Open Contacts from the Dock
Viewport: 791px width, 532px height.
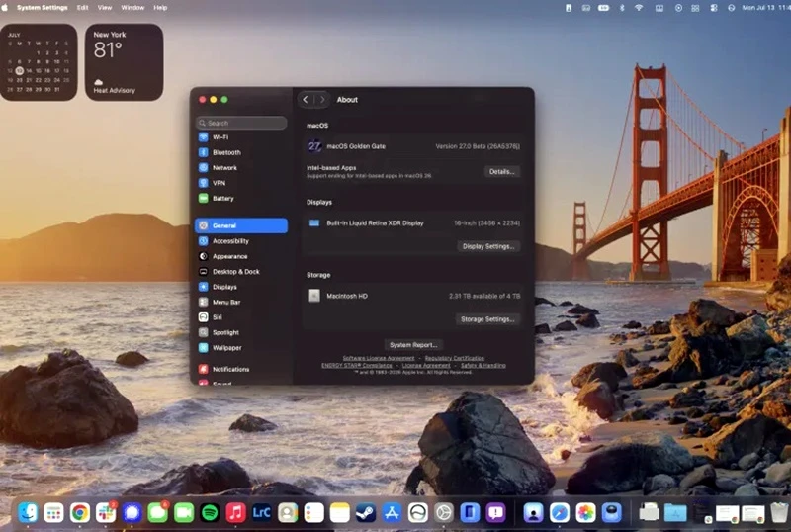click(x=288, y=513)
